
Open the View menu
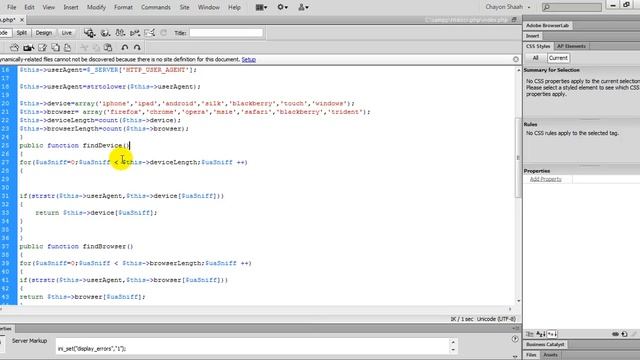(x=49, y=7)
